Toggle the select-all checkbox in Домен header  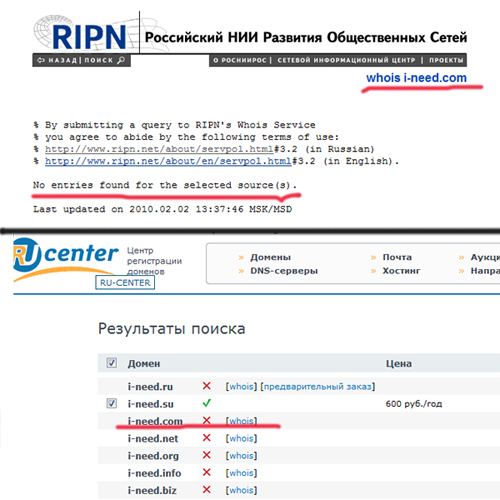[x=112, y=363]
